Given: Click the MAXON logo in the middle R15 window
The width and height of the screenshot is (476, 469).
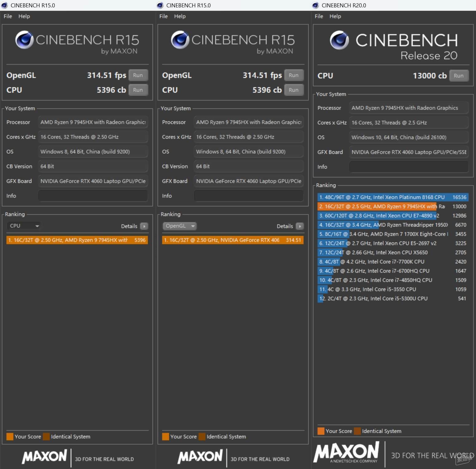Looking at the screenshot, I should coord(200,456).
